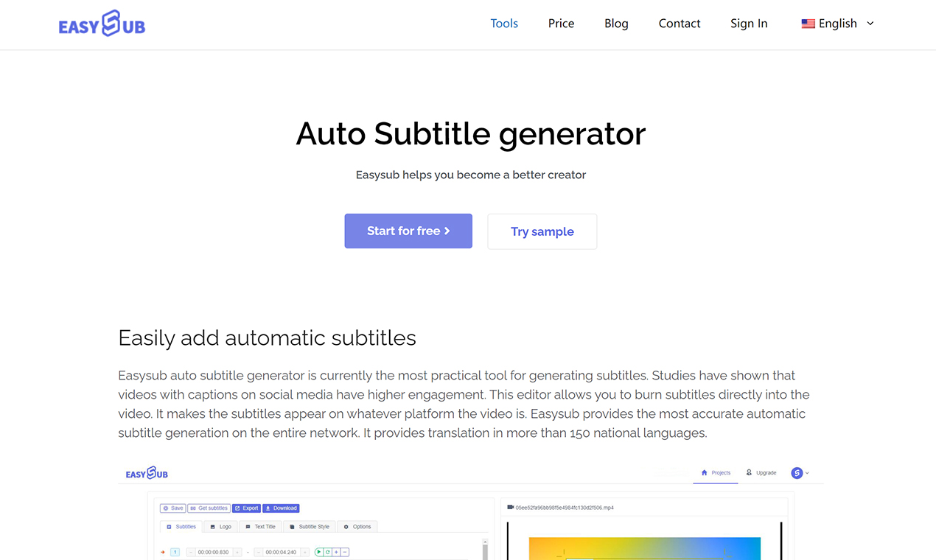Click the subtitle start time field 00:00:00.830

pos(214,552)
